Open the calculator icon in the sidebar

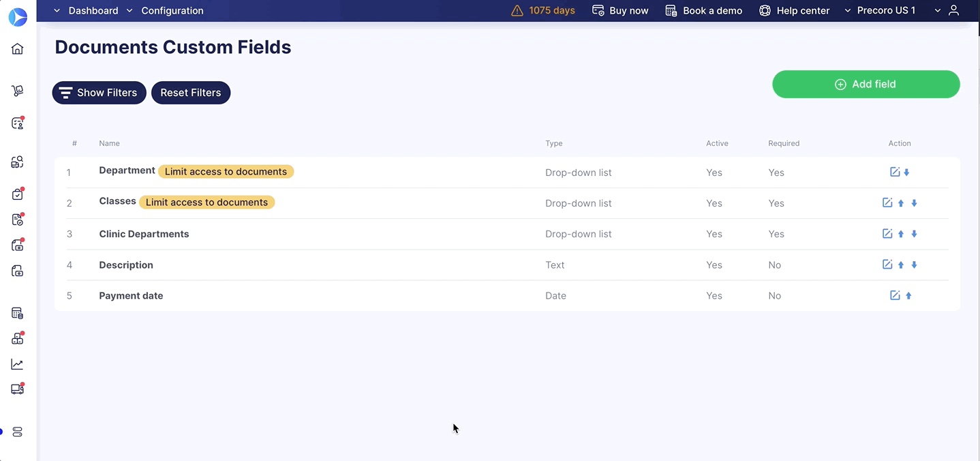[x=18, y=314]
